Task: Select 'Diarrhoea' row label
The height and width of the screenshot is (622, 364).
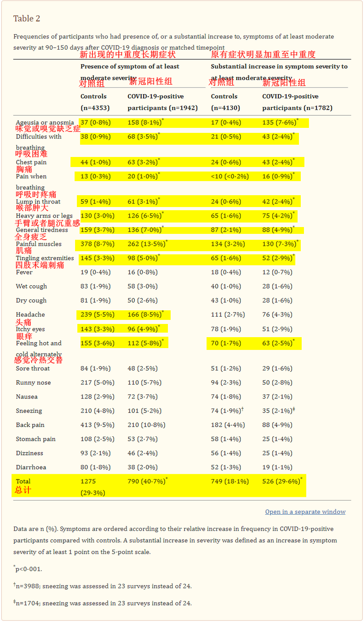Action: click(31, 467)
